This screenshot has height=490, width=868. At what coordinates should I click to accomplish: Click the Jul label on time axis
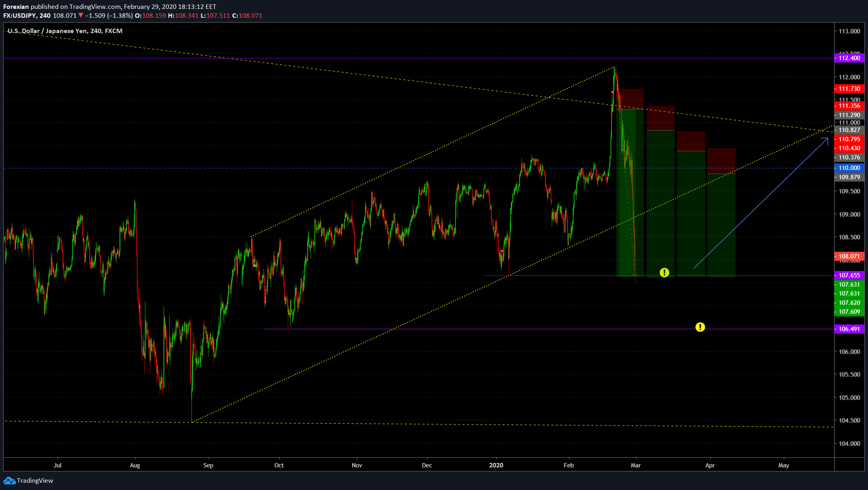(58, 465)
